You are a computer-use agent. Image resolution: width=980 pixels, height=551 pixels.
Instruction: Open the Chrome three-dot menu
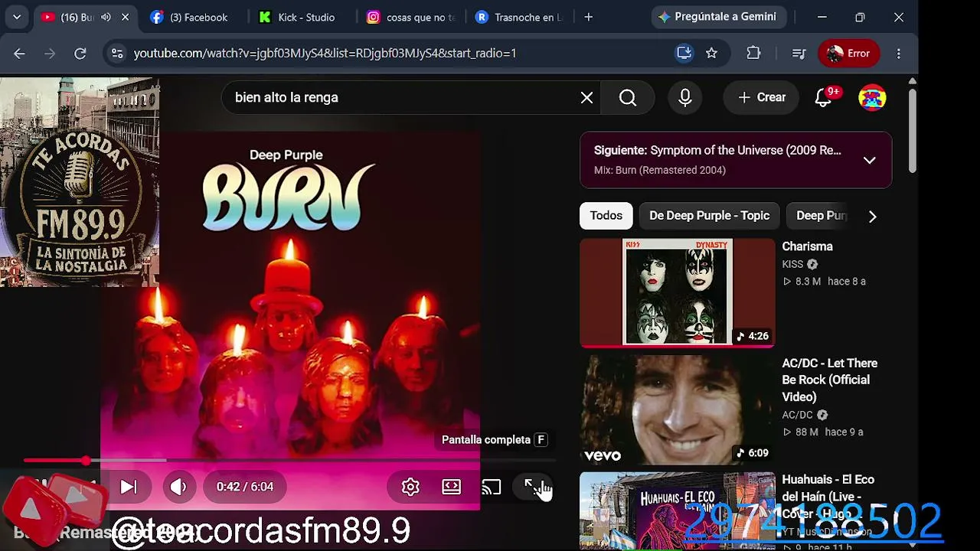point(899,54)
